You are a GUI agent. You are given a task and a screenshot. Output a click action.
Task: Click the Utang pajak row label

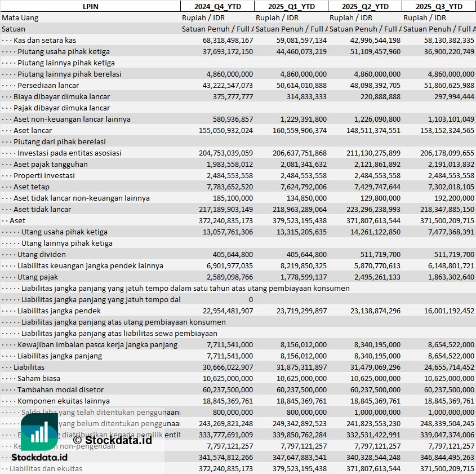(38, 277)
